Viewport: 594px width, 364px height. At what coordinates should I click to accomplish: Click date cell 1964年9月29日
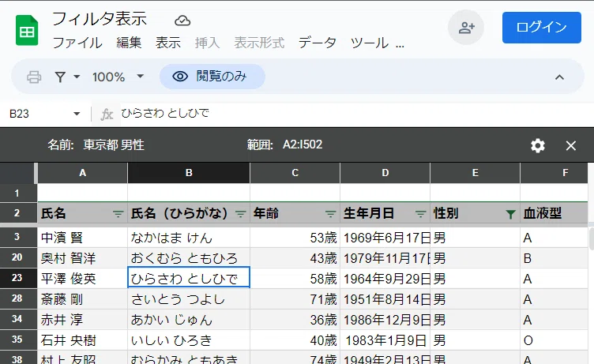[385, 279]
